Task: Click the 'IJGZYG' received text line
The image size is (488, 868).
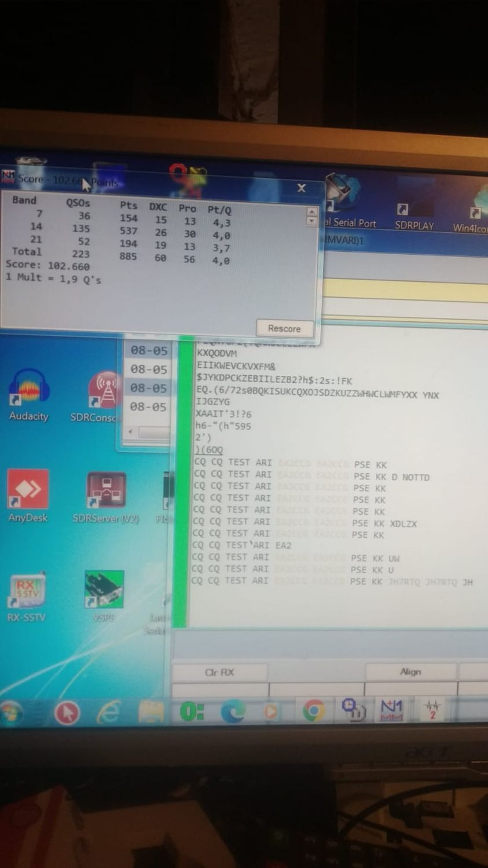Action: click(213, 401)
